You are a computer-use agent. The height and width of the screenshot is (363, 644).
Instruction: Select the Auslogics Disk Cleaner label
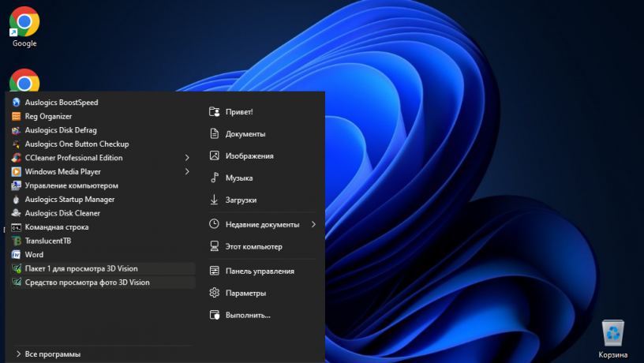[x=62, y=213]
